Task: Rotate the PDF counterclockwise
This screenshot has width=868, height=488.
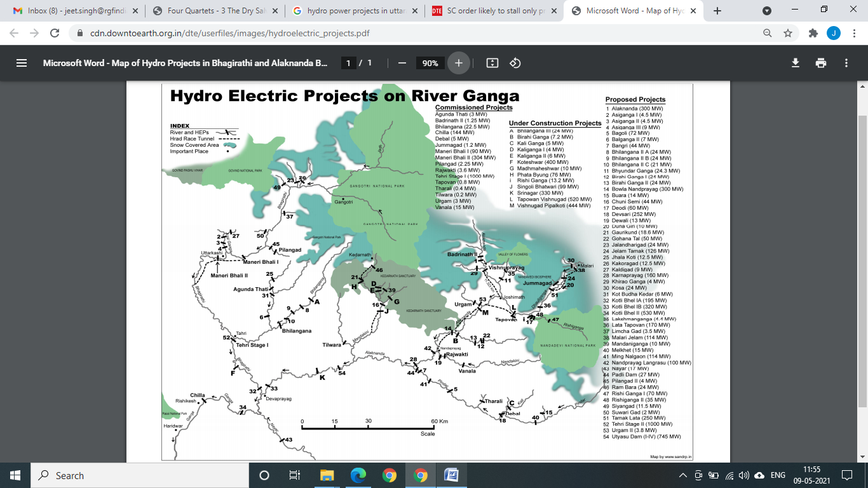Action: [515, 63]
